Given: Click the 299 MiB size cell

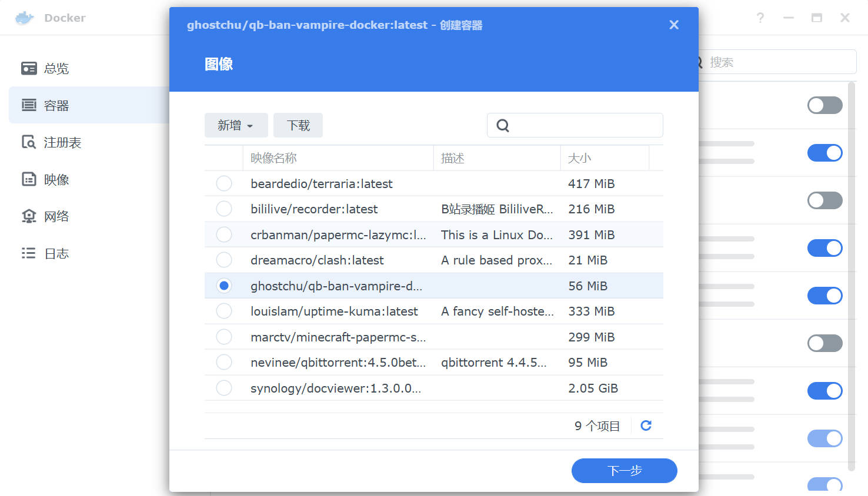Looking at the screenshot, I should (x=591, y=337).
